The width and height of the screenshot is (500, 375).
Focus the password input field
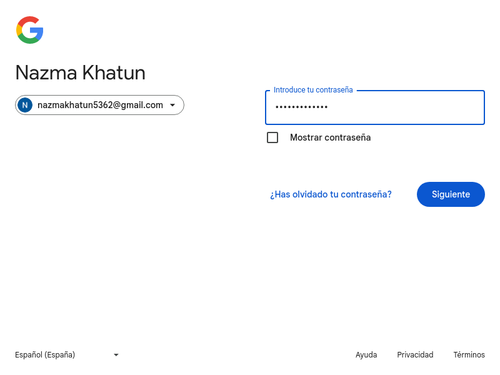[375, 107]
